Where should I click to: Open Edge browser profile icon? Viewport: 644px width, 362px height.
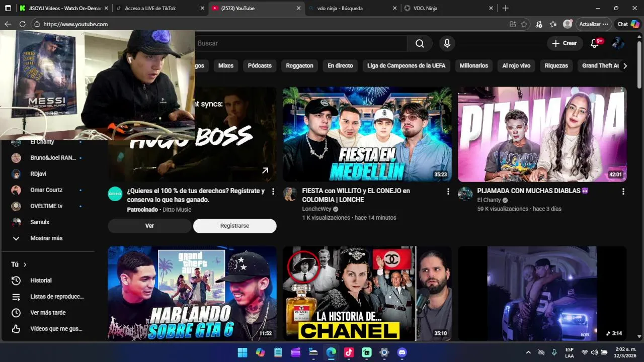(x=568, y=24)
